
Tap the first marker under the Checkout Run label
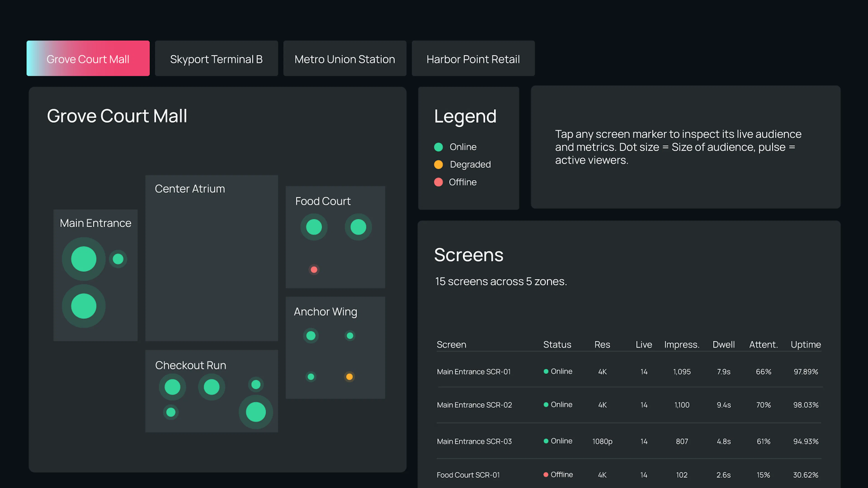pyautogui.click(x=172, y=387)
